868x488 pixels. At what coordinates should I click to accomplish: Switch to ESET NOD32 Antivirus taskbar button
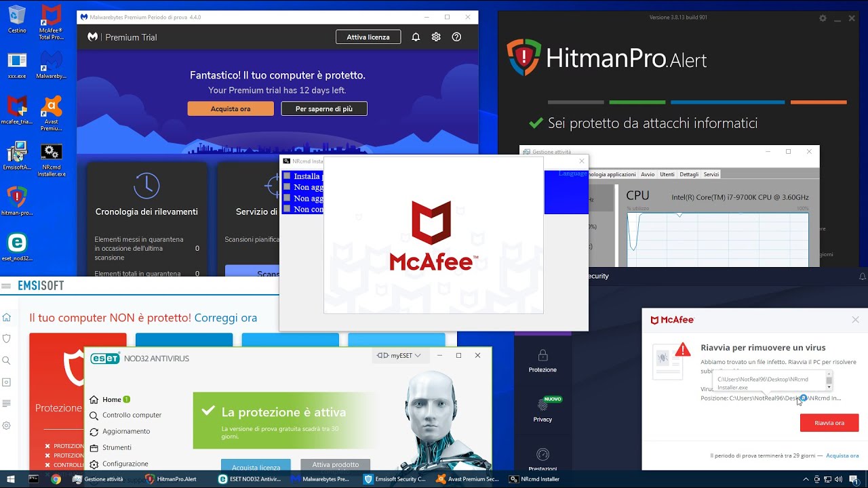click(249, 479)
